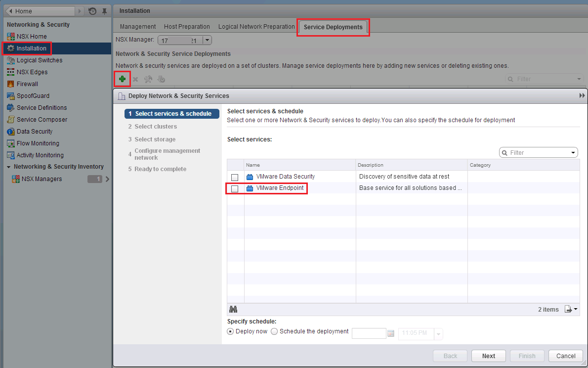This screenshot has width=588, height=368.
Task: Add new service deployment with green plus
Action: point(122,79)
